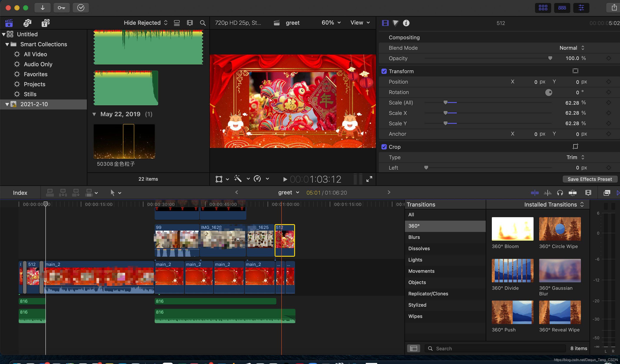Image resolution: width=620 pixels, height=364 pixels.
Task: Open the Video Inspector filmstrip icon
Action: pyautogui.click(x=385, y=23)
